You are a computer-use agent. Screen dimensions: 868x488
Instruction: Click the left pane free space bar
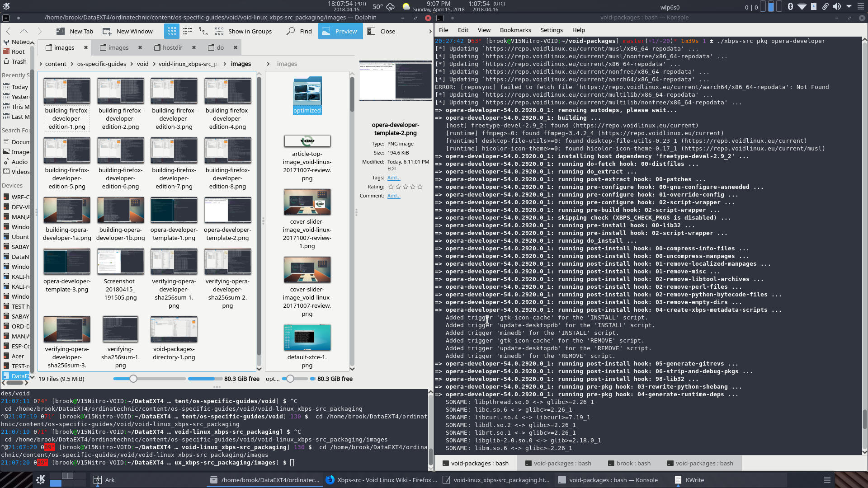coord(205,379)
